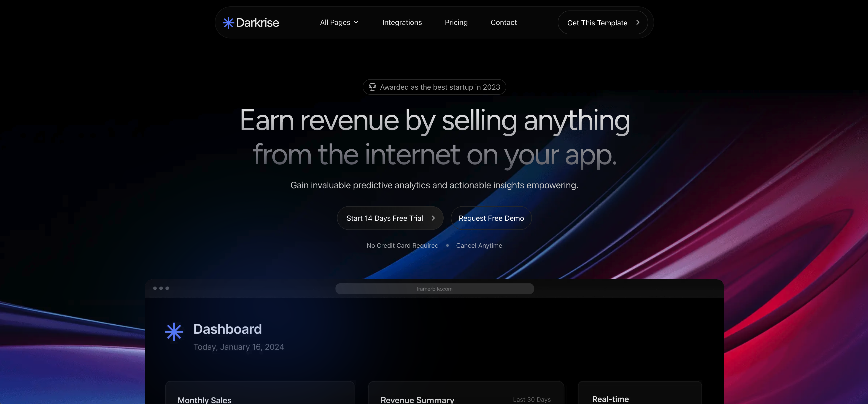868x404 pixels.
Task: Open the All Pages menu
Action: [335, 23]
